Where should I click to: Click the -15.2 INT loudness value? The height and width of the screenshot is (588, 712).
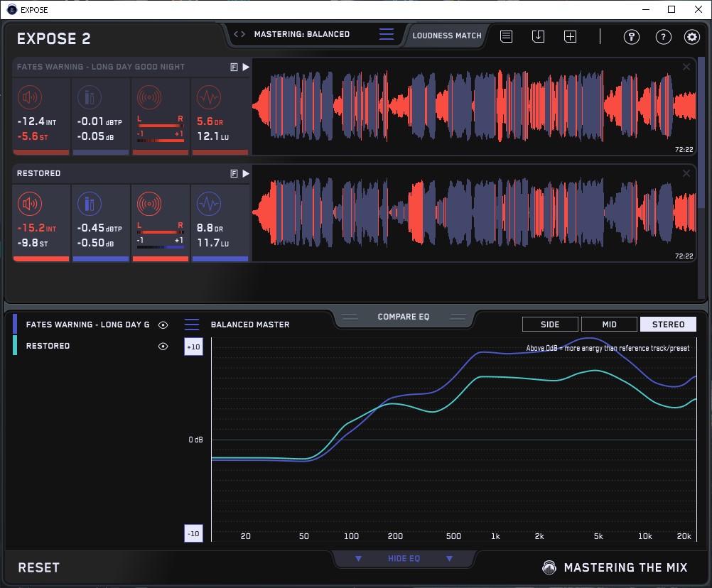pyautogui.click(x=37, y=228)
